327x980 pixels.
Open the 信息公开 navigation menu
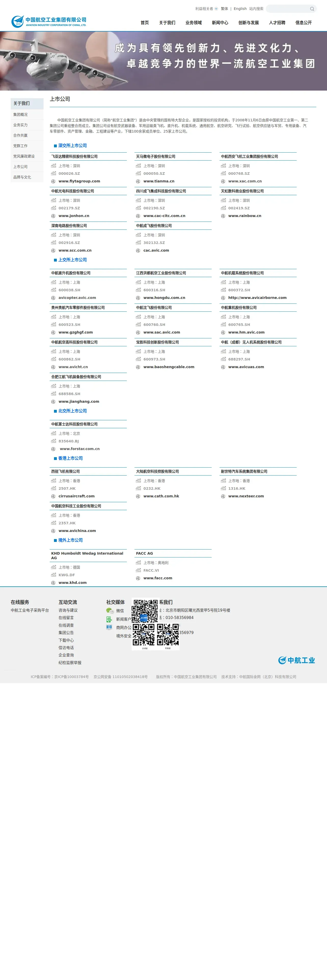pos(303,23)
